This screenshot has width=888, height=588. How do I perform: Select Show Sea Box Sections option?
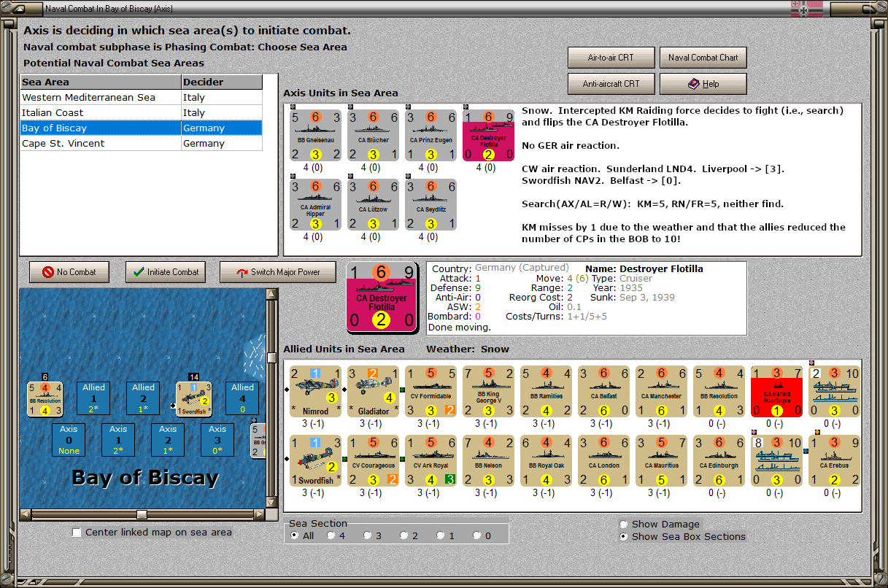623,536
